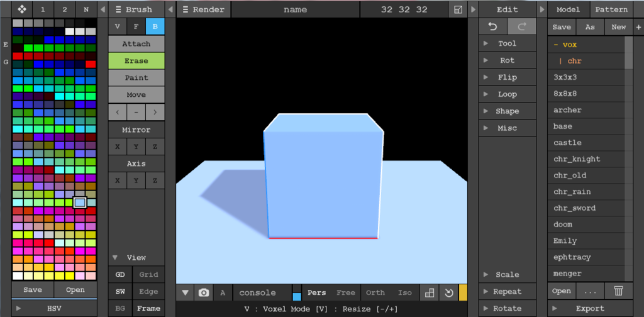Switch to the Model tab
This screenshot has width=644, height=317.
pos(569,9)
